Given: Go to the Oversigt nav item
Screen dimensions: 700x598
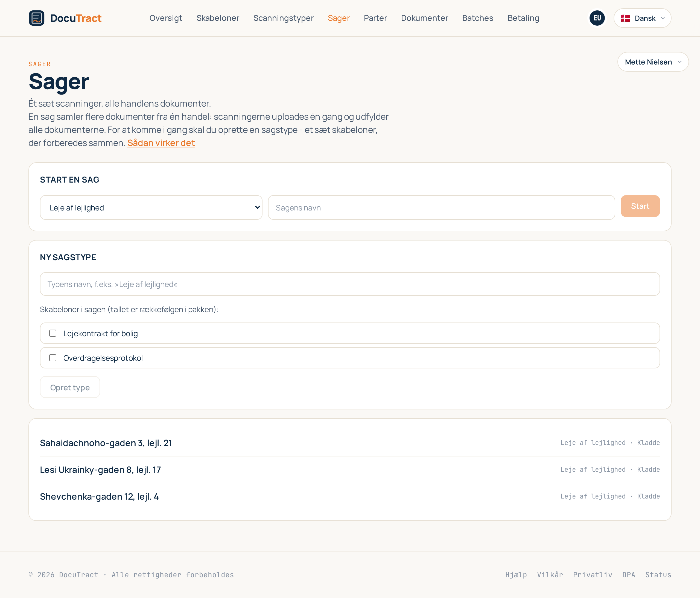Looking at the screenshot, I should click(165, 18).
